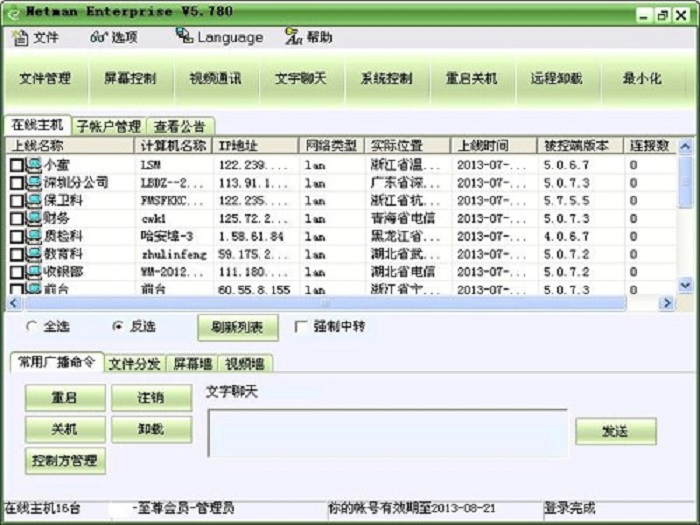Open the 帮助 menu
The height and width of the screenshot is (525, 700).
click(309, 38)
